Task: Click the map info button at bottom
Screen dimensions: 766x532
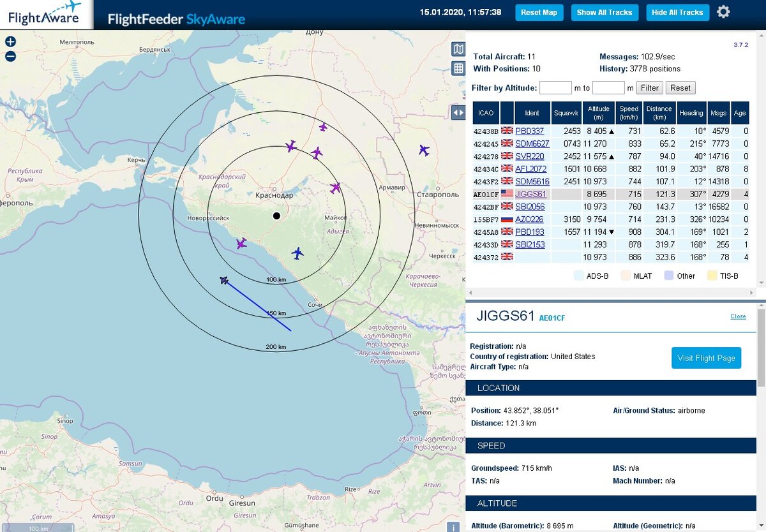Action: 454,527
